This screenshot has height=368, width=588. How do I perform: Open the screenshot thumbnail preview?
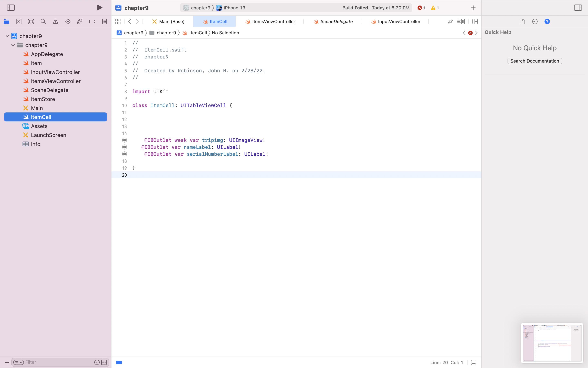coord(552,343)
